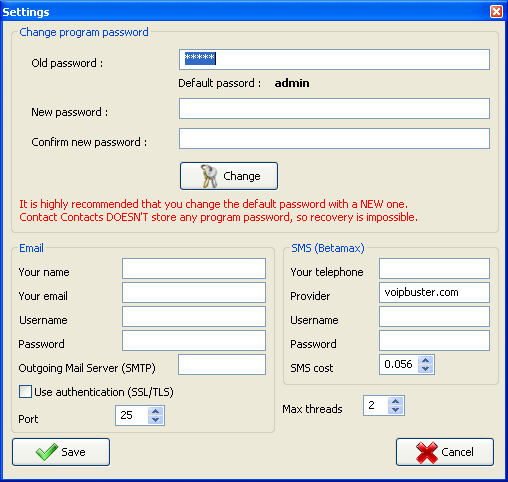This screenshot has width=508, height=482.
Task: Decrease SMS cost with down arrow
Action: click(x=426, y=369)
